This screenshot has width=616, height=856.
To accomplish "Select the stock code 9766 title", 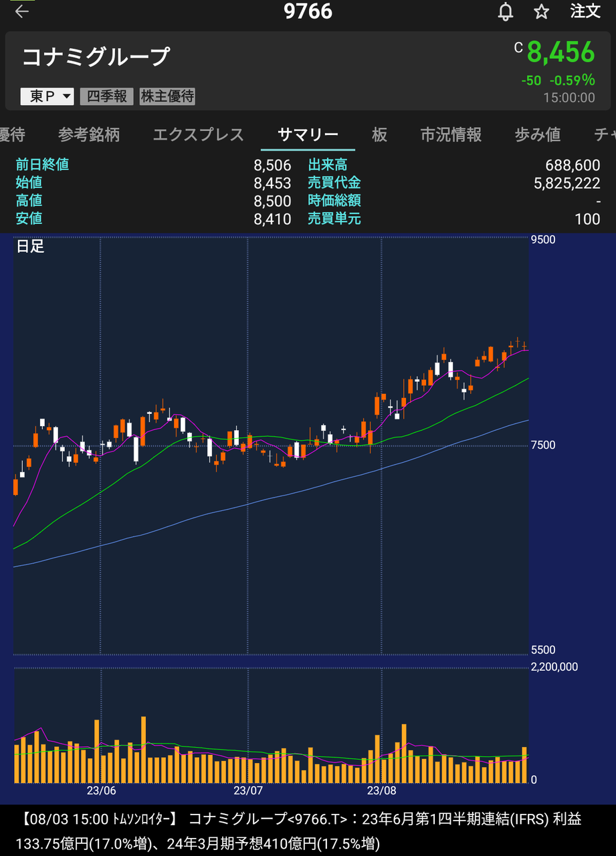I will [308, 11].
